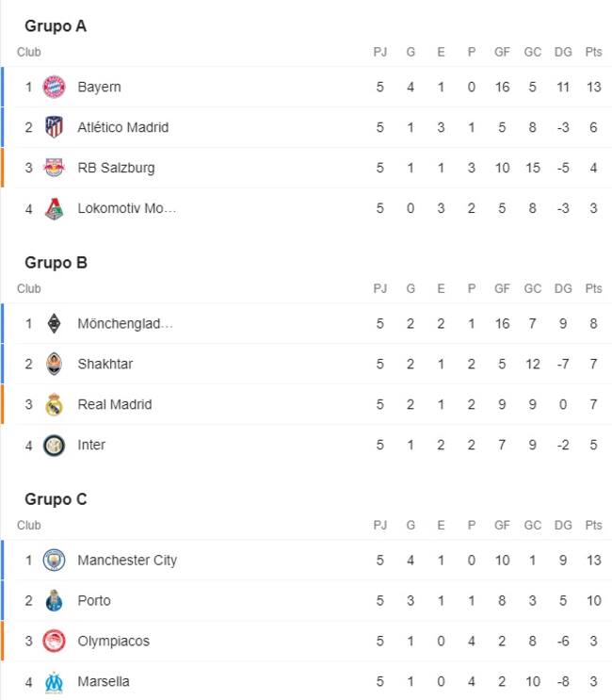Click the Inter circular crest icon
The width and height of the screenshot is (612, 700).
tap(54, 445)
